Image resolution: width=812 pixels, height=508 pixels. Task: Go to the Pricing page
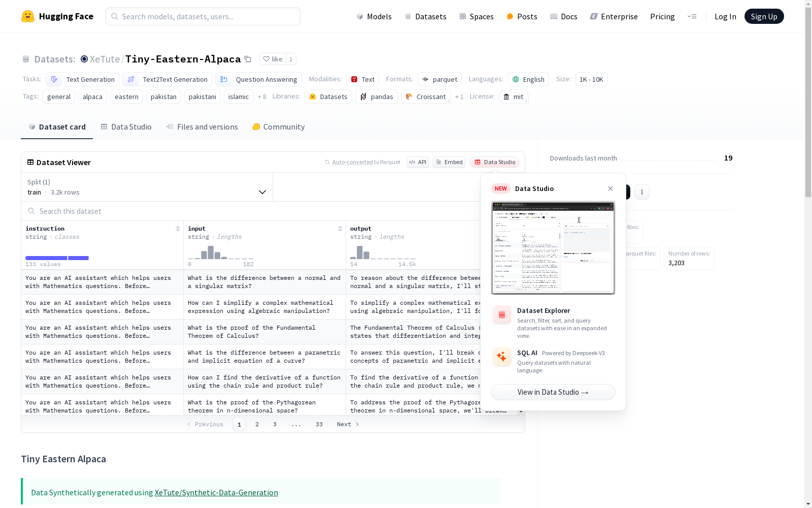click(x=662, y=16)
